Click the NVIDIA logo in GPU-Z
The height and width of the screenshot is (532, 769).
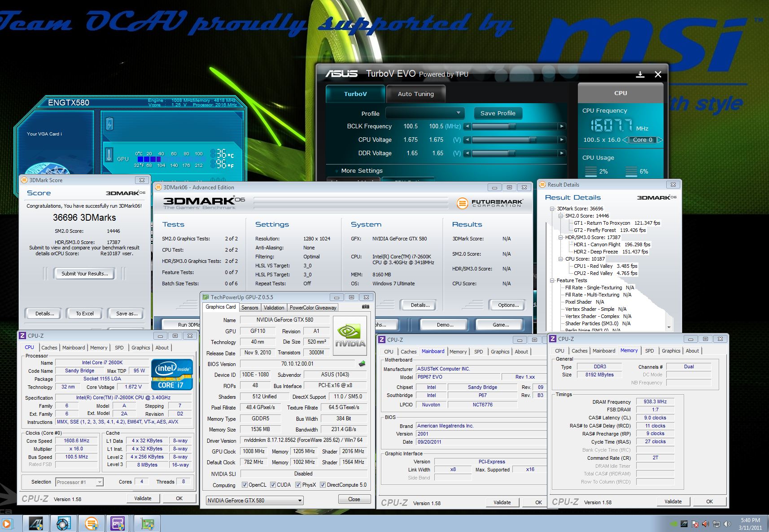350,336
